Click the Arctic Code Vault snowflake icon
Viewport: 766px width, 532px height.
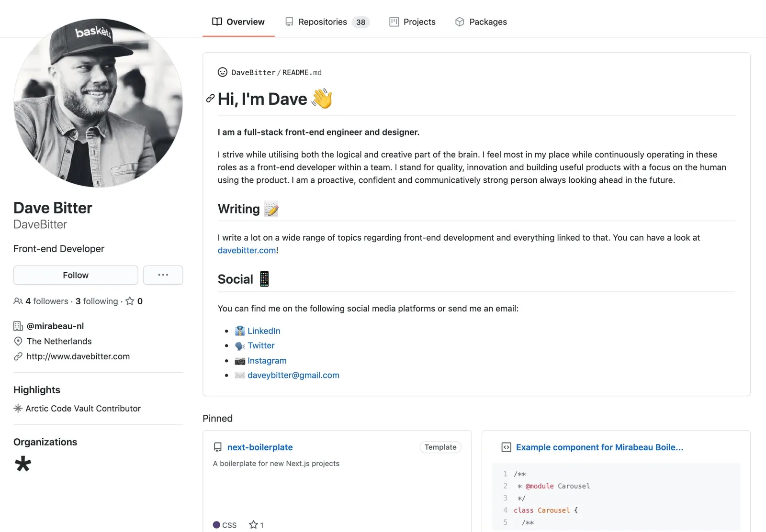pyautogui.click(x=18, y=409)
